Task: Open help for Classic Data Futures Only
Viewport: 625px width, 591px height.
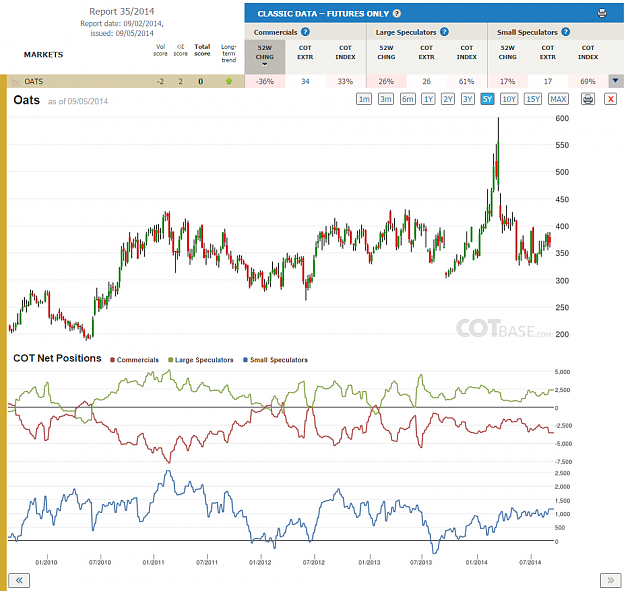Action: click(x=397, y=14)
